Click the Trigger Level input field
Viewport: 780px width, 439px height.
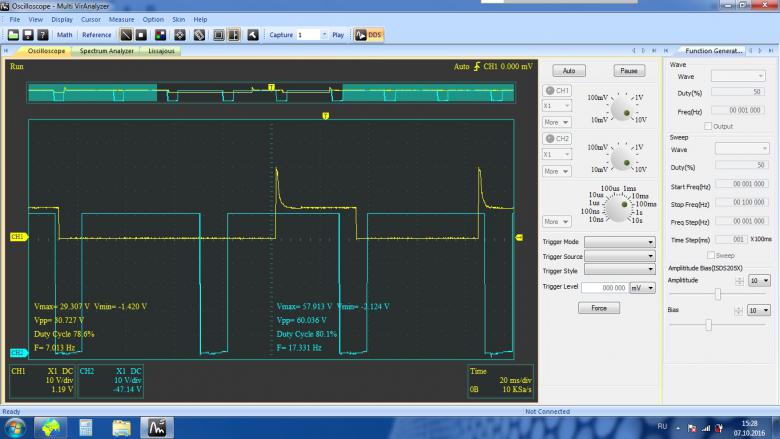point(605,288)
